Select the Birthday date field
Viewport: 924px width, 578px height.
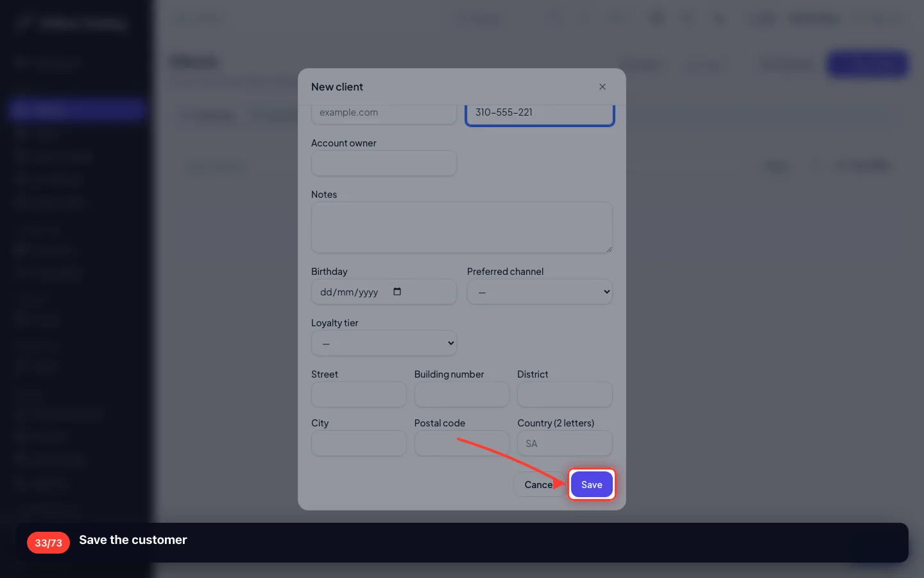click(384, 292)
